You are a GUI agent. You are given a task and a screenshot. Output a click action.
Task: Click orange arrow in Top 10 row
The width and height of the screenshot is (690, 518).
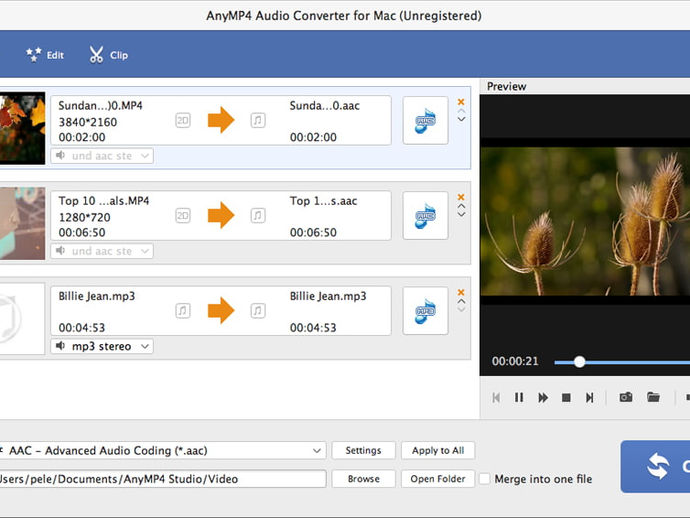coord(221,215)
